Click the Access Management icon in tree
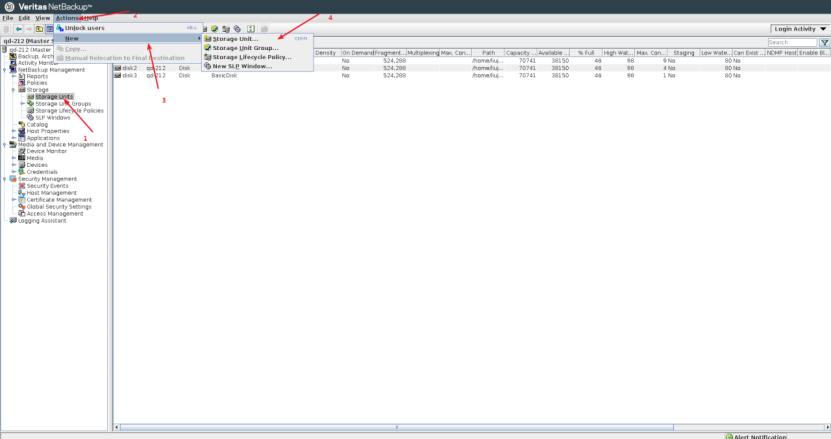Viewport: 831px width, 439px height. click(22, 214)
